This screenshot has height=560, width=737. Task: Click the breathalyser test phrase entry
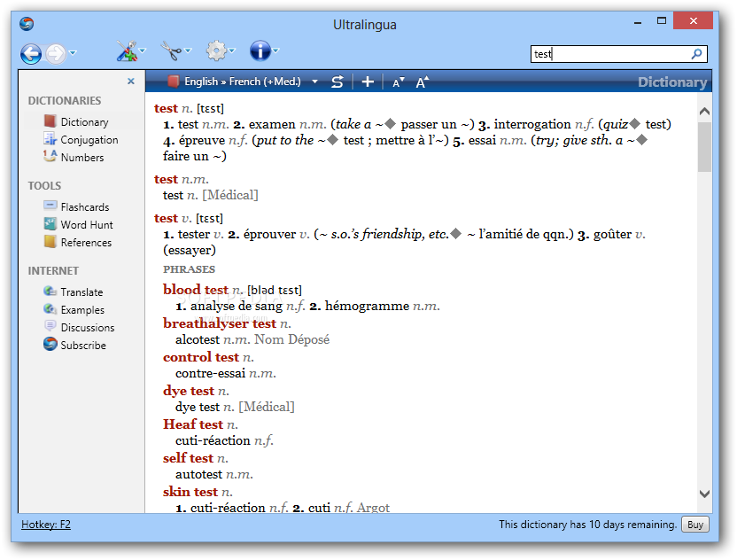tap(220, 323)
